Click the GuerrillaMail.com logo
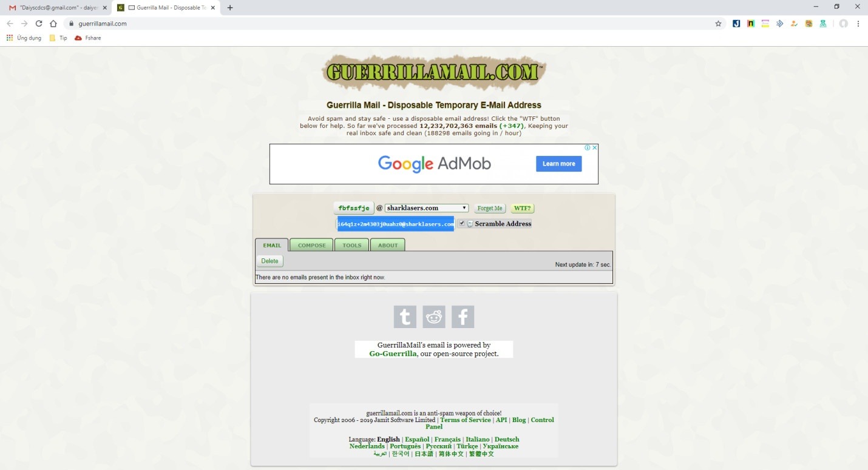Image resolution: width=868 pixels, height=470 pixels. [x=434, y=72]
